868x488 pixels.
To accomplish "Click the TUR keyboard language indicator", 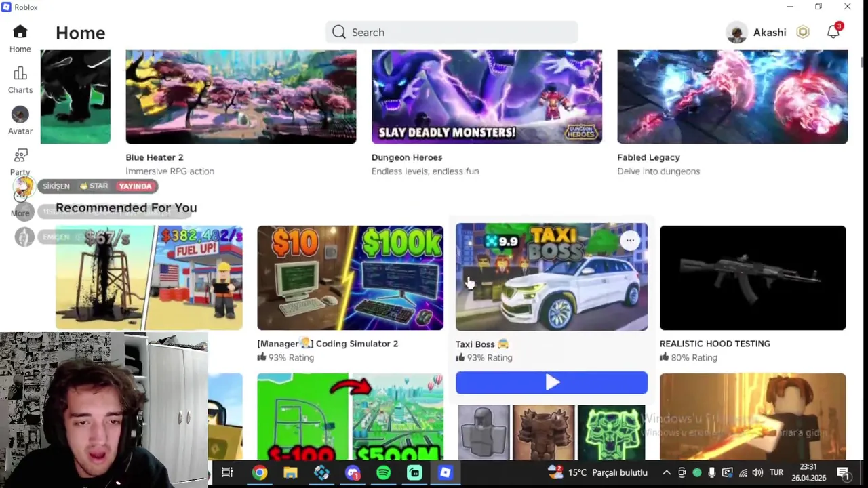I will click(x=776, y=472).
